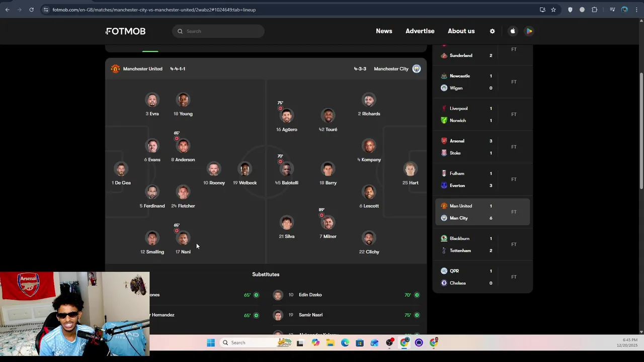Select Agüero's player portrait

[287, 116]
